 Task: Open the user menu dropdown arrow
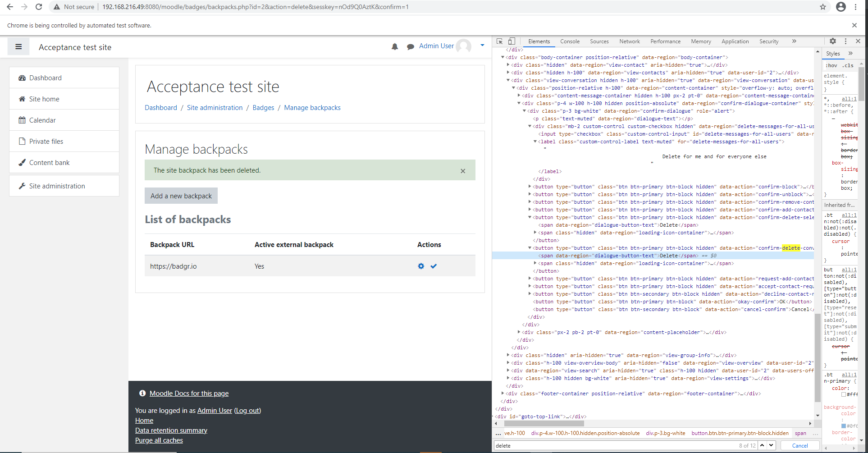tap(482, 46)
